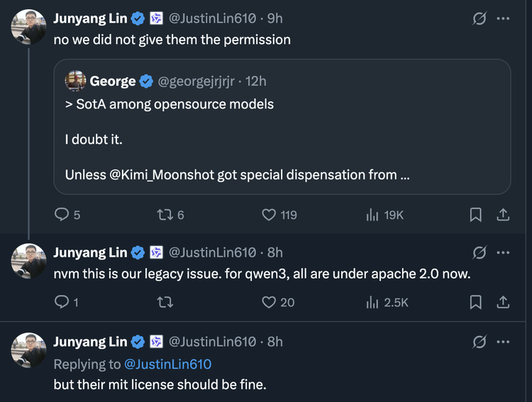This screenshot has width=532, height=402.
Task: Bookmark the first Junyang Lin tweet
Action: point(476,214)
